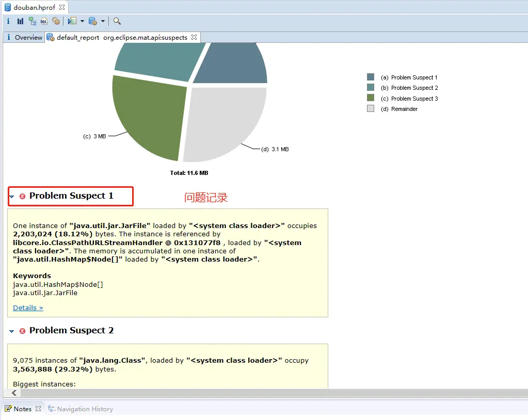The image size is (528, 420).
Task: Open the Details link for Problem Suspect 1
Action: pyautogui.click(x=28, y=308)
